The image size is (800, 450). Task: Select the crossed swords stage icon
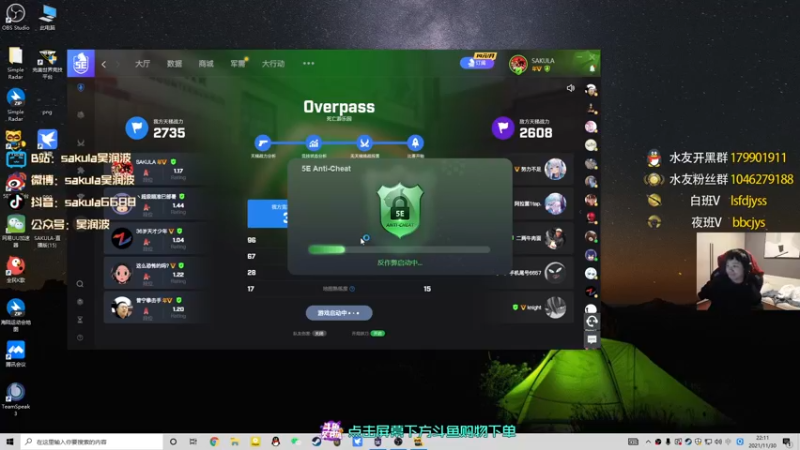(x=364, y=143)
